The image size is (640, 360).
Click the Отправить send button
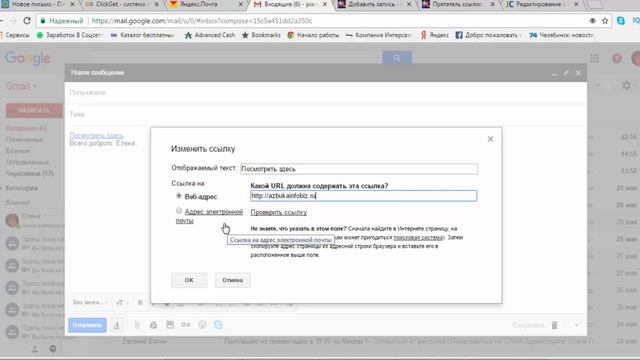[87, 325]
